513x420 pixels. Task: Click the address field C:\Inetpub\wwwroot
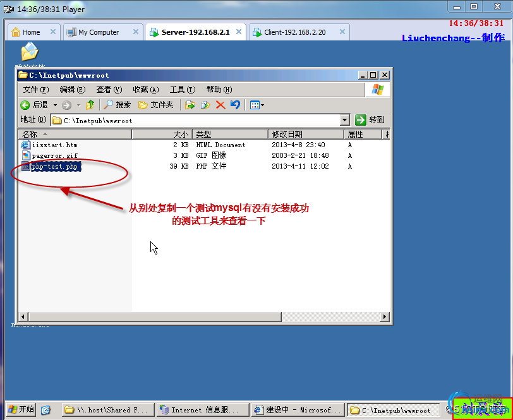tap(195, 121)
